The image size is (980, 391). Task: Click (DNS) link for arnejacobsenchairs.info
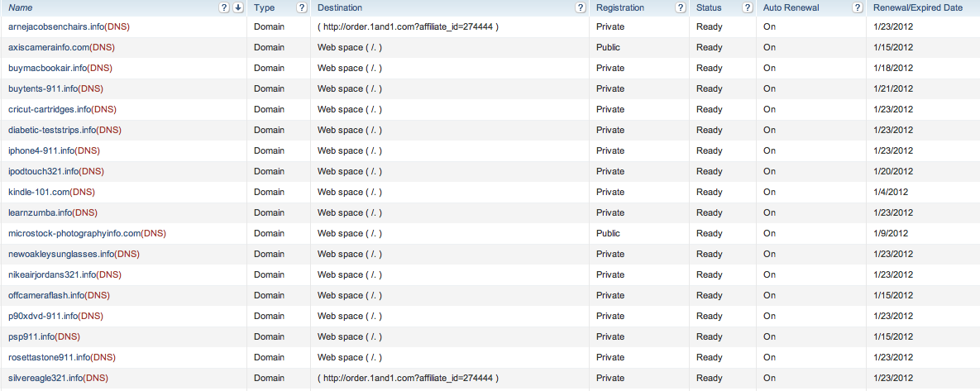[x=117, y=26]
